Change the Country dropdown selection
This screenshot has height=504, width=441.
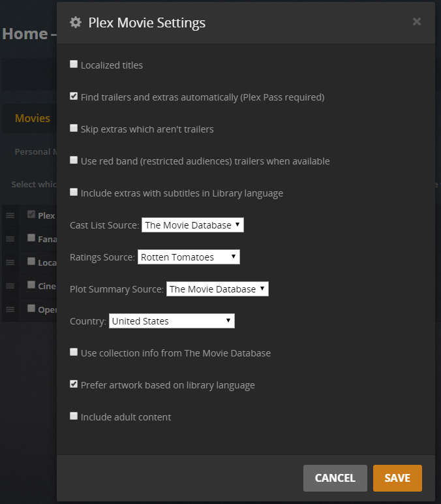tap(172, 321)
